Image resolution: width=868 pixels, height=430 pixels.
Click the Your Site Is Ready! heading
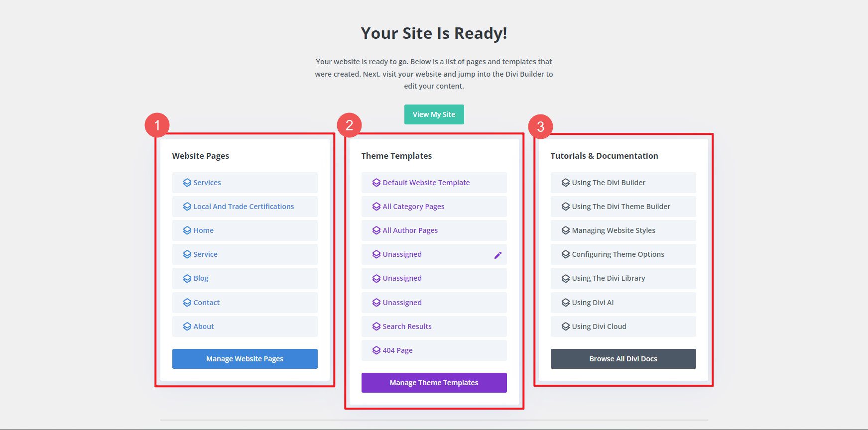[434, 33]
